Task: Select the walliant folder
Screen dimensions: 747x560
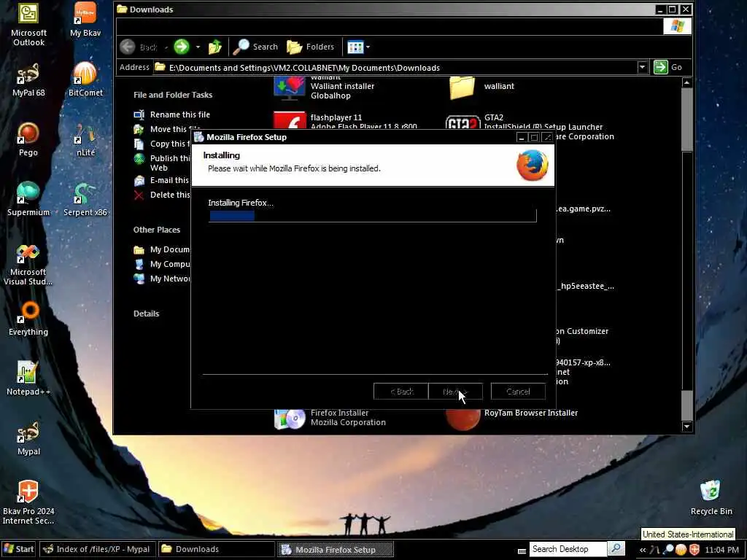Action: click(482, 87)
